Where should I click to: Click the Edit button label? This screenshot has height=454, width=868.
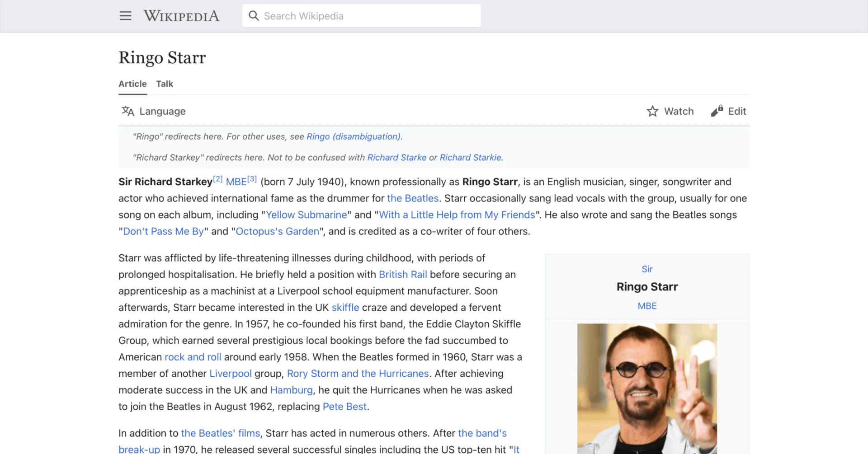tap(737, 111)
